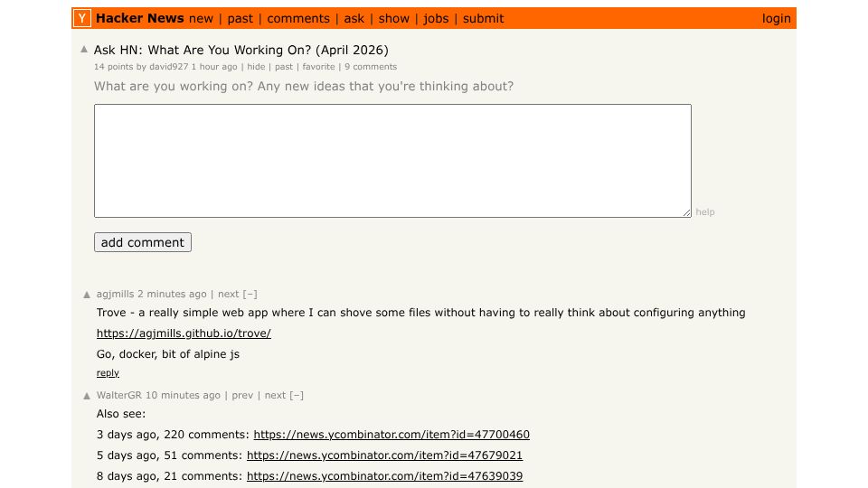Hide this story
The image size is (868, 488).
(256, 66)
